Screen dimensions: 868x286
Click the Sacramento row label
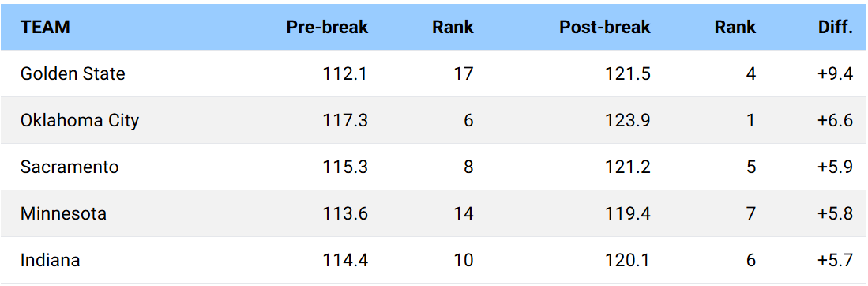pos(70,167)
